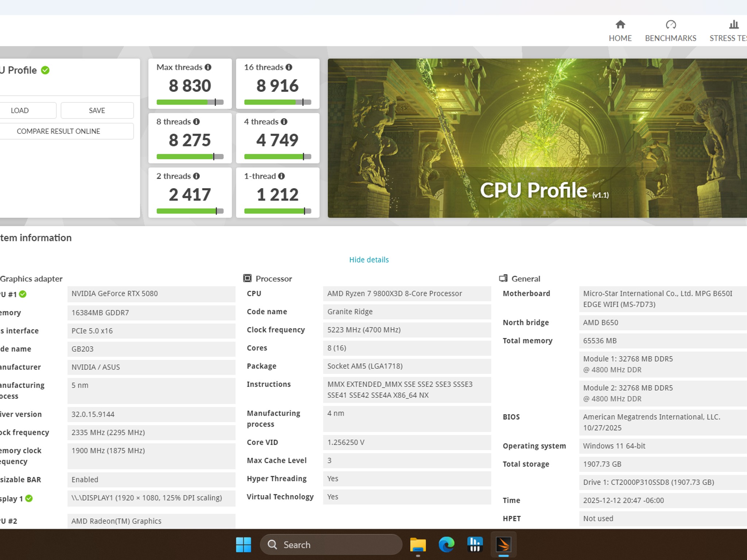Image resolution: width=747 pixels, height=560 pixels.
Task: Open the Benchmarks gauge icon
Action: click(670, 24)
